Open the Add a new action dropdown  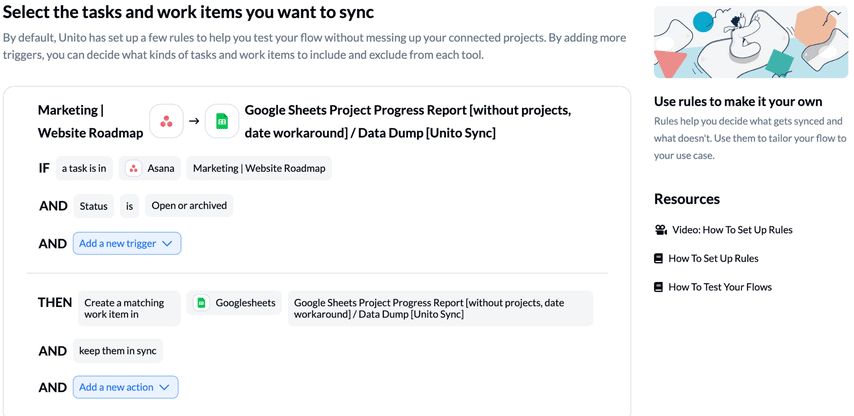(x=125, y=387)
